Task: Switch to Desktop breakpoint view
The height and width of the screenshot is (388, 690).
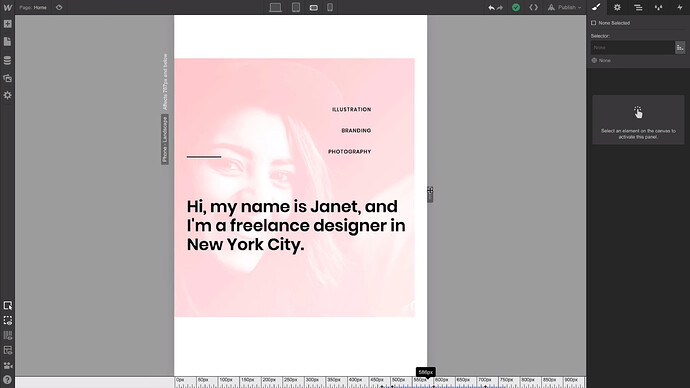Action: (275, 7)
